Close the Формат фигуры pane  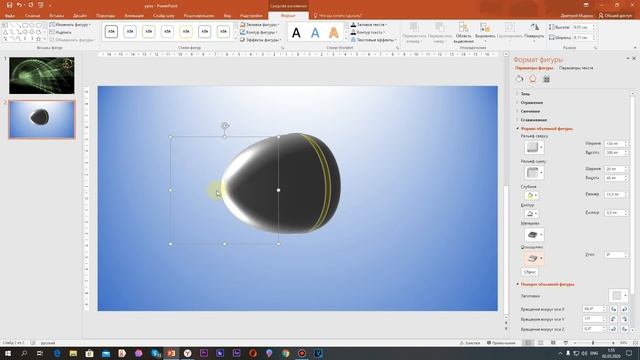[x=634, y=59]
